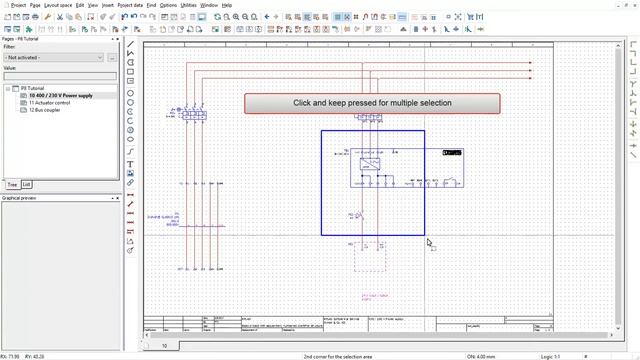Open the Window menu
Screen dimensions: 640x360
[209, 5]
